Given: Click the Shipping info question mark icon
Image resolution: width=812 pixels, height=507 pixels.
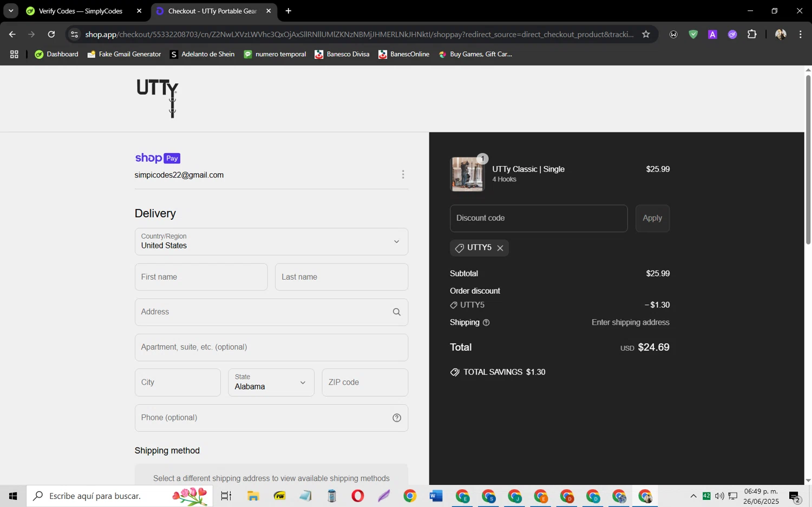Looking at the screenshot, I should [486, 322].
